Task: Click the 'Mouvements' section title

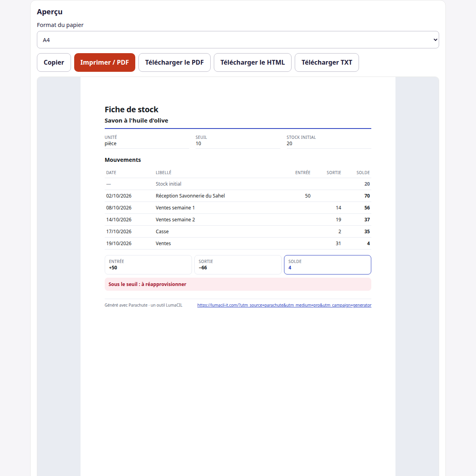Action: [123, 160]
